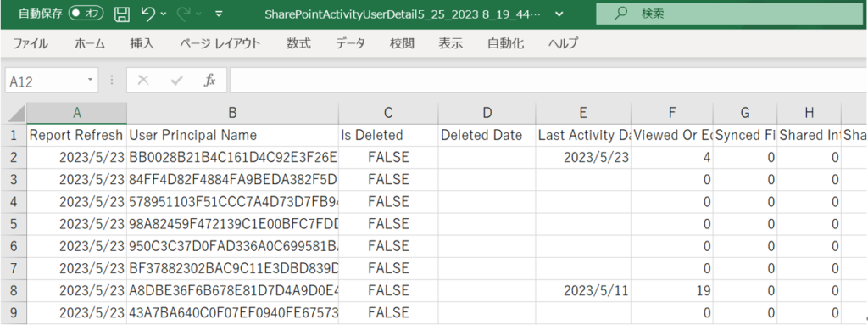This screenshot has width=868, height=325.
Task: Select column G header
Action: pos(745,113)
